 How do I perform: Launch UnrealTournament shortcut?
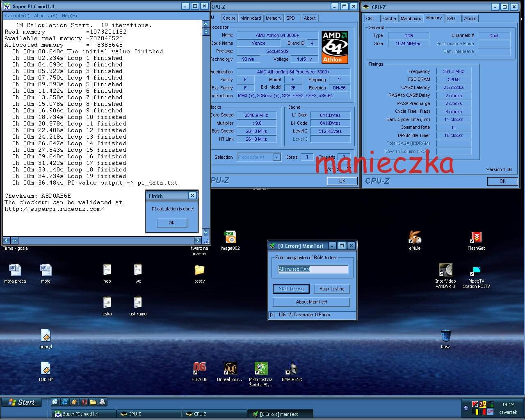230,371
